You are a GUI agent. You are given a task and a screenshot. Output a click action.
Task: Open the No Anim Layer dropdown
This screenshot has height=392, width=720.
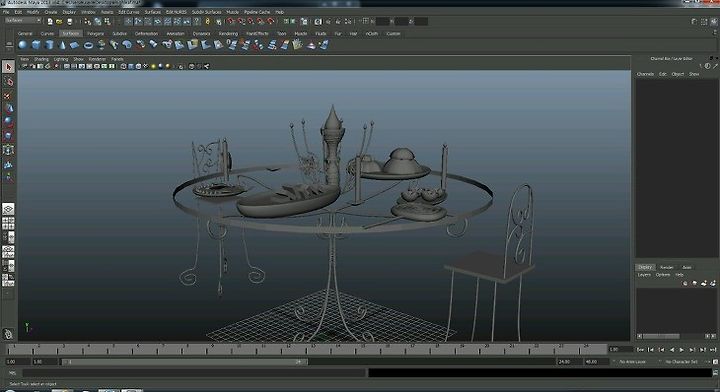[x=633, y=362]
